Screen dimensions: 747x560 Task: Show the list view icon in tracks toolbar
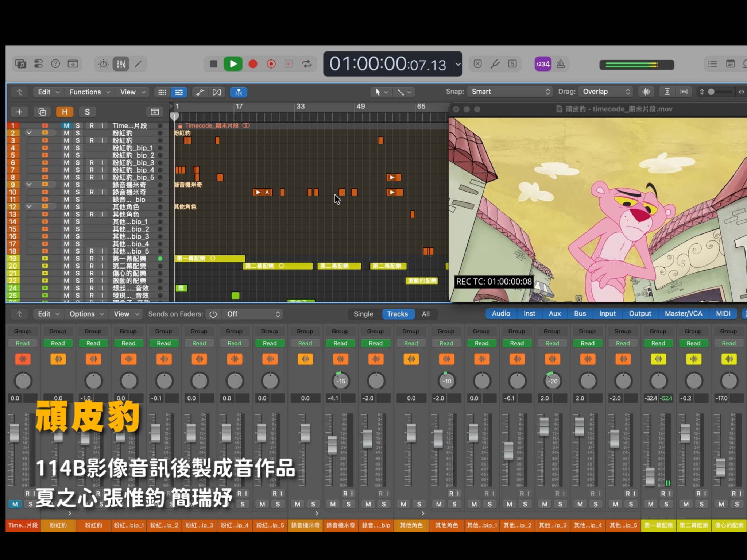coord(179,92)
